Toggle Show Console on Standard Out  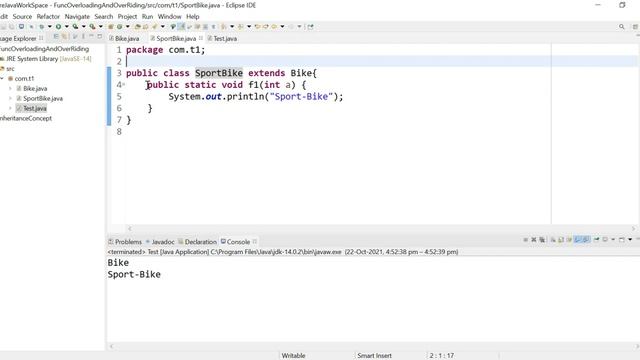point(577,240)
